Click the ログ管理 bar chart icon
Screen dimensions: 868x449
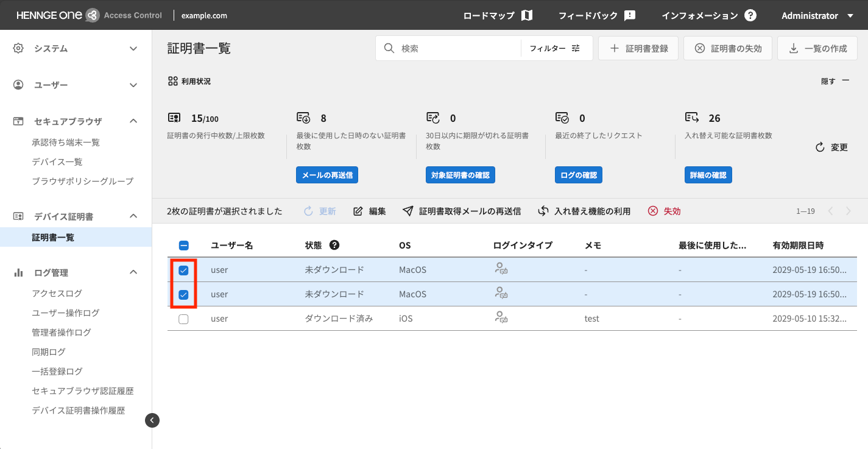tap(18, 272)
